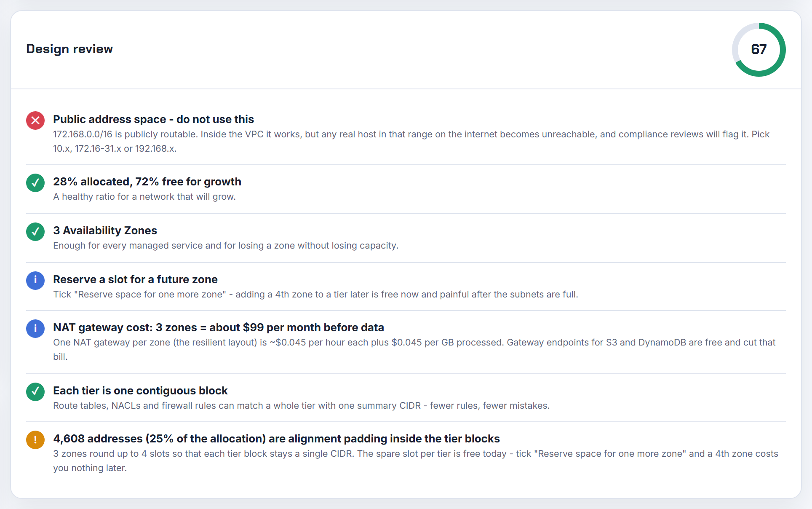812x509 pixels.
Task: Click the 4,608 addresses alignment padding title
Action: (276, 439)
